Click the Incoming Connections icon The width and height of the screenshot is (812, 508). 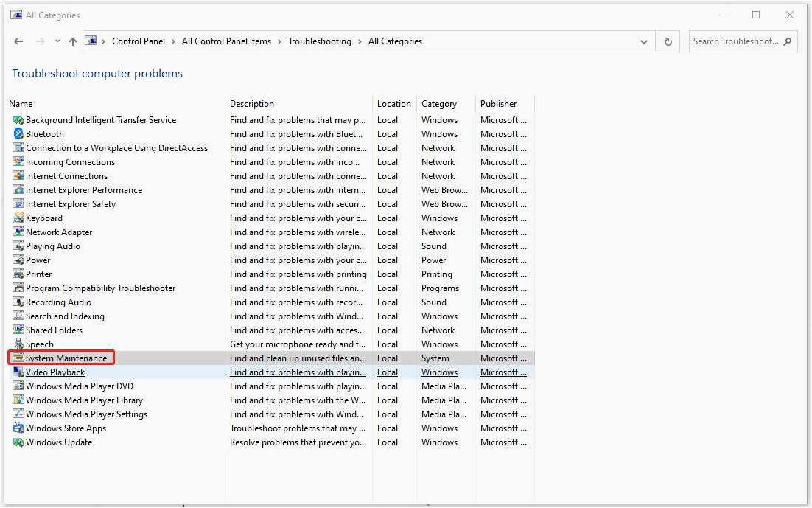click(x=18, y=161)
